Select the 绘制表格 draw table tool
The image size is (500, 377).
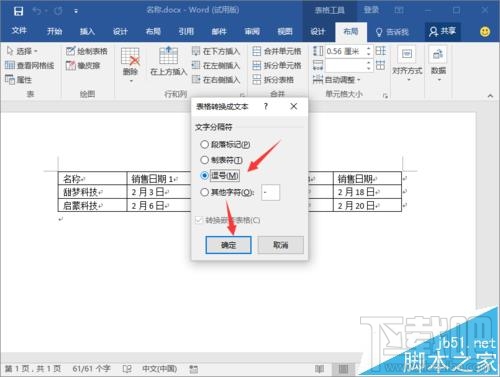click(x=87, y=51)
